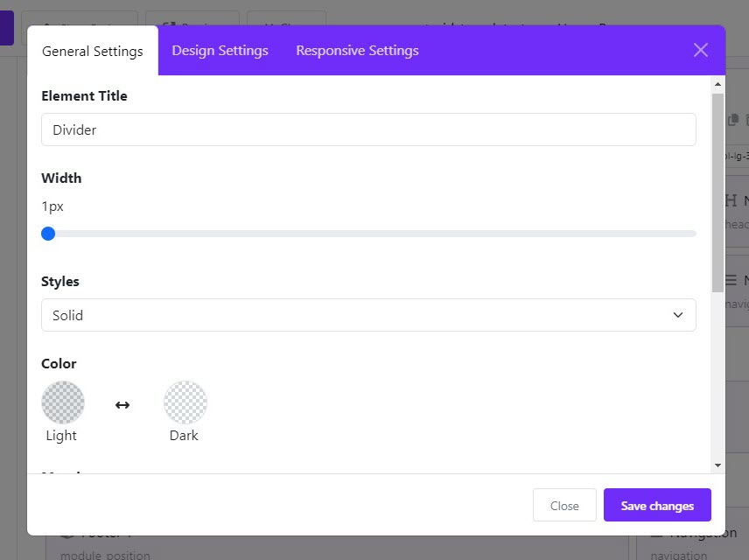Click the scrollbar down arrow
Image resolution: width=749 pixels, height=560 pixels.
[717, 465]
